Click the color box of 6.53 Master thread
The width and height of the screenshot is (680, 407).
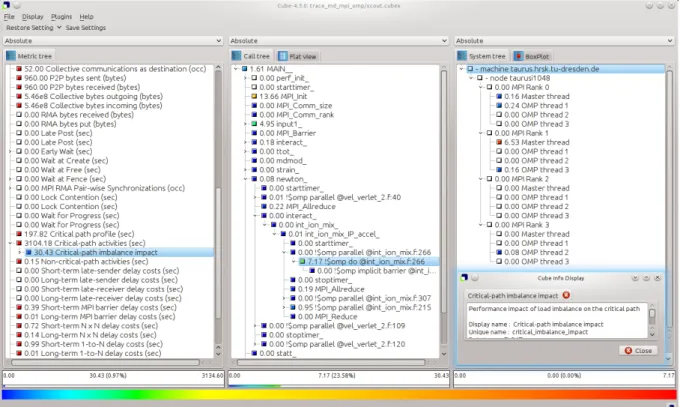coord(499,142)
